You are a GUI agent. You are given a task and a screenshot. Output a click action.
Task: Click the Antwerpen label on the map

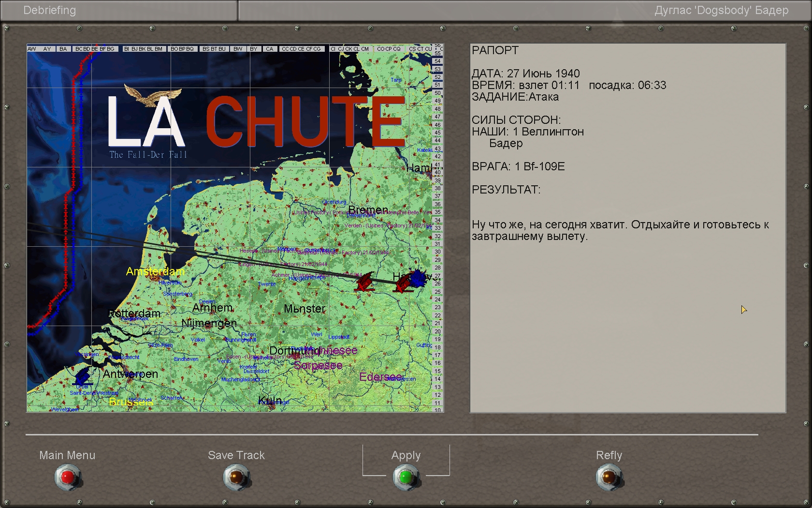pyautogui.click(x=130, y=374)
